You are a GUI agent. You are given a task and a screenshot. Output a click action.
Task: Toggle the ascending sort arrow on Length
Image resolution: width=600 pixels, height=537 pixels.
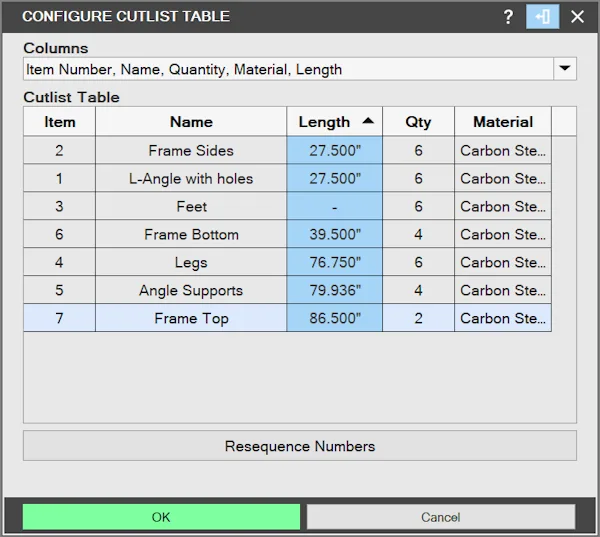tap(368, 121)
